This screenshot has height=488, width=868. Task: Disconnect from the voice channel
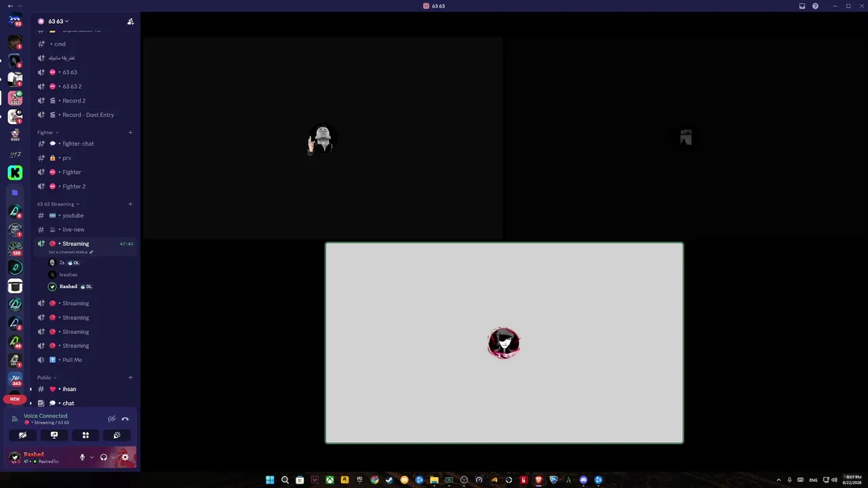click(x=125, y=419)
